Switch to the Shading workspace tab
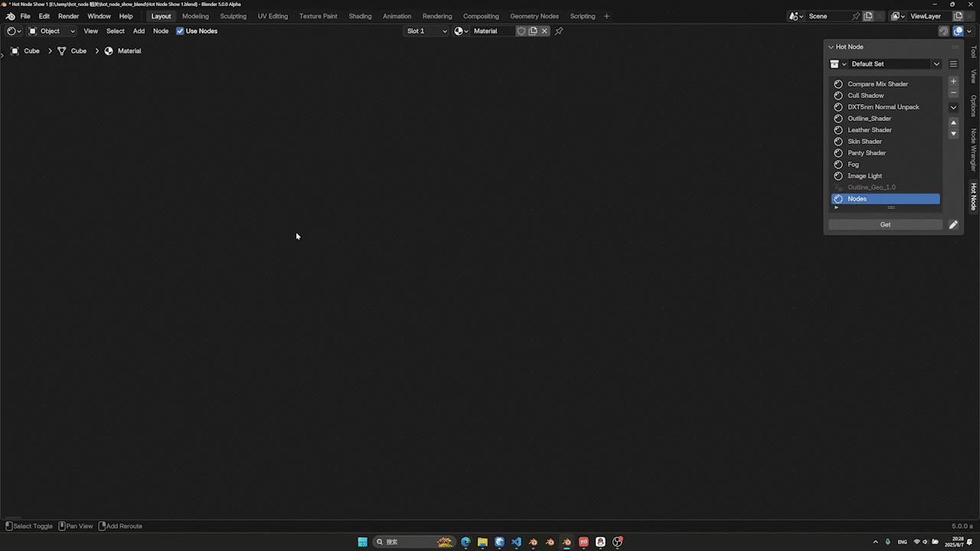The image size is (980, 551). [360, 16]
